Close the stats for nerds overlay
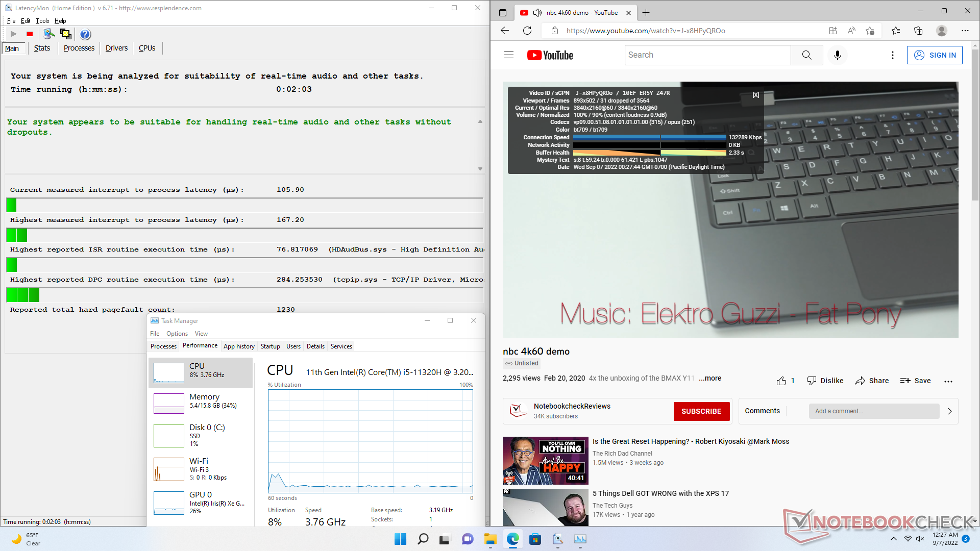 pos(755,95)
